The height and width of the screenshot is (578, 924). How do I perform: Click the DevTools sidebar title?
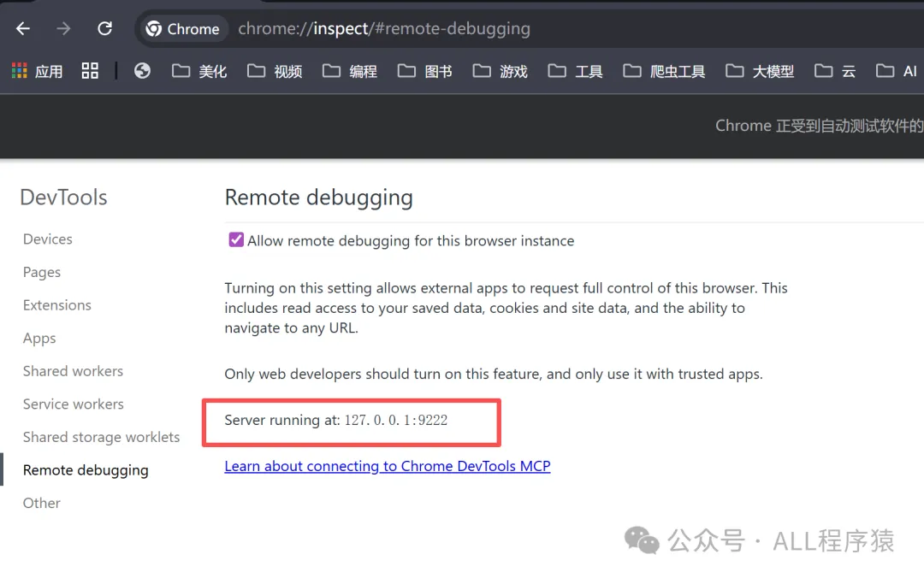(63, 198)
